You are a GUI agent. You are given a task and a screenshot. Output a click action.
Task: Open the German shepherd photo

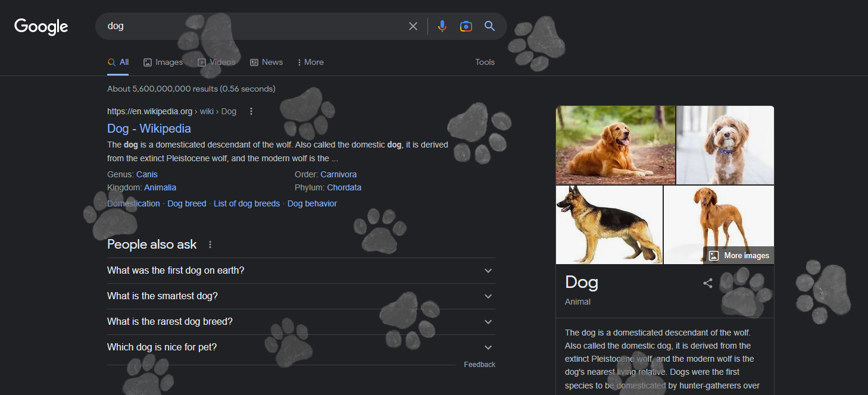[x=609, y=225]
